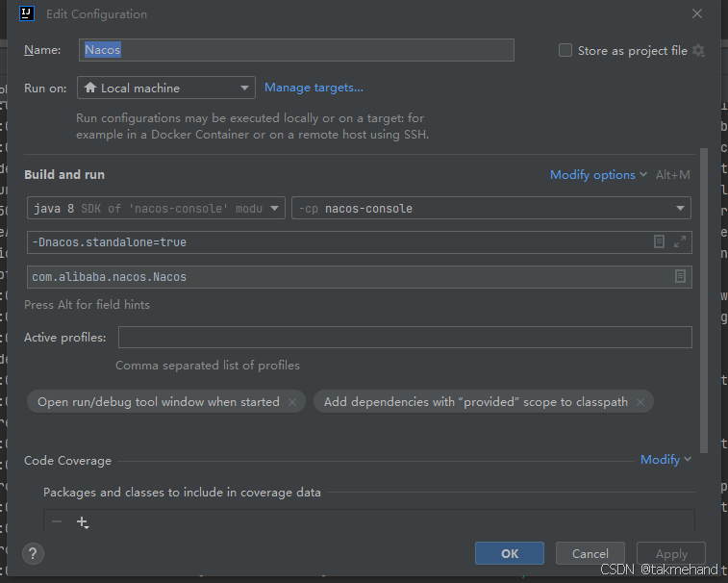Image resolution: width=728 pixels, height=583 pixels.
Task: Open the Modify options menu
Action: [598, 175]
